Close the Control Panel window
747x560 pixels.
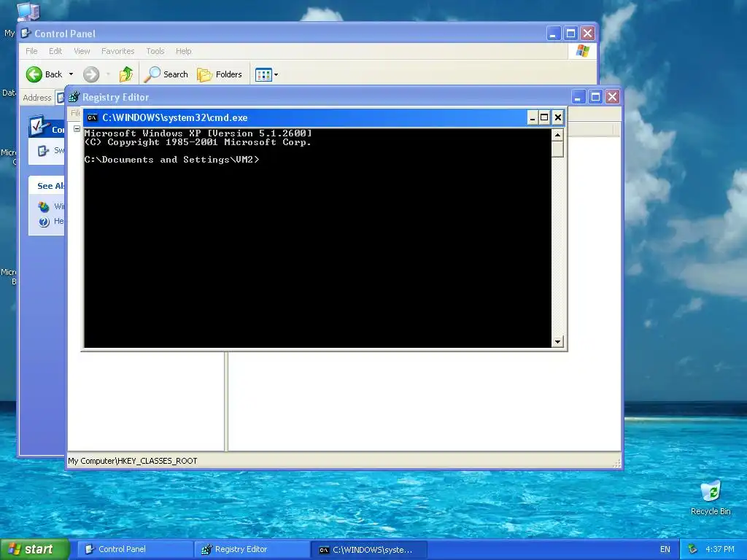click(x=587, y=34)
